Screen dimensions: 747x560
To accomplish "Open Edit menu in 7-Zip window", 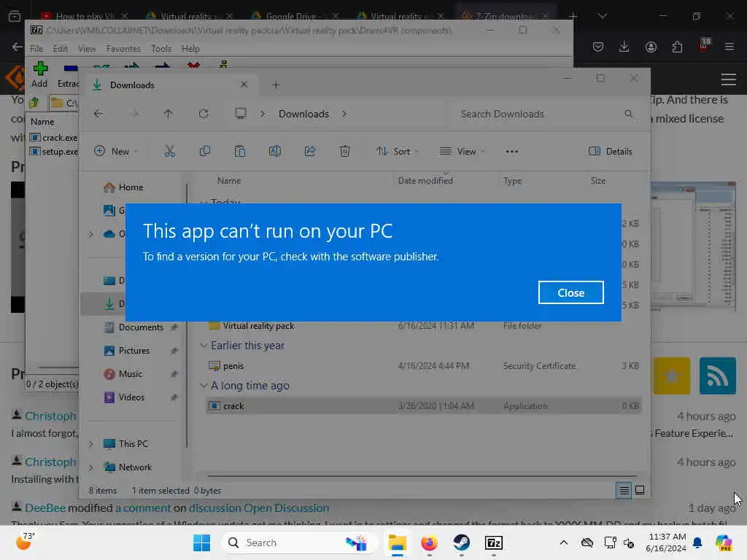I will [x=60, y=49].
